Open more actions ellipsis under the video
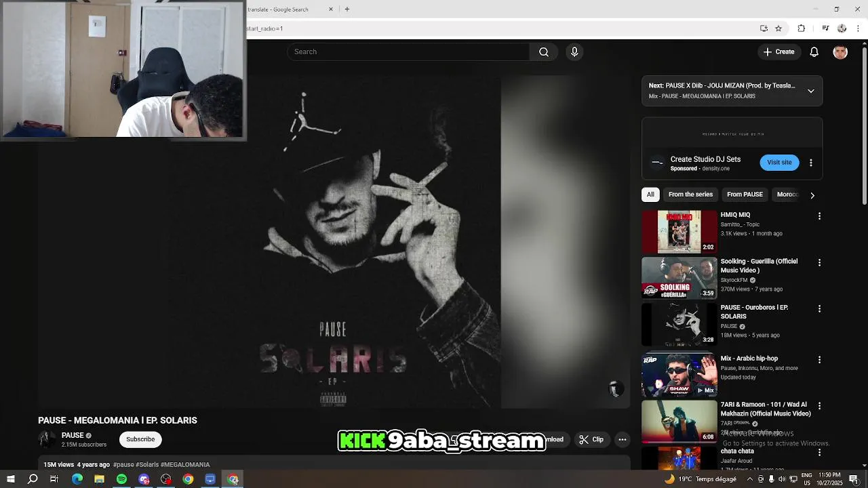 click(623, 440)
